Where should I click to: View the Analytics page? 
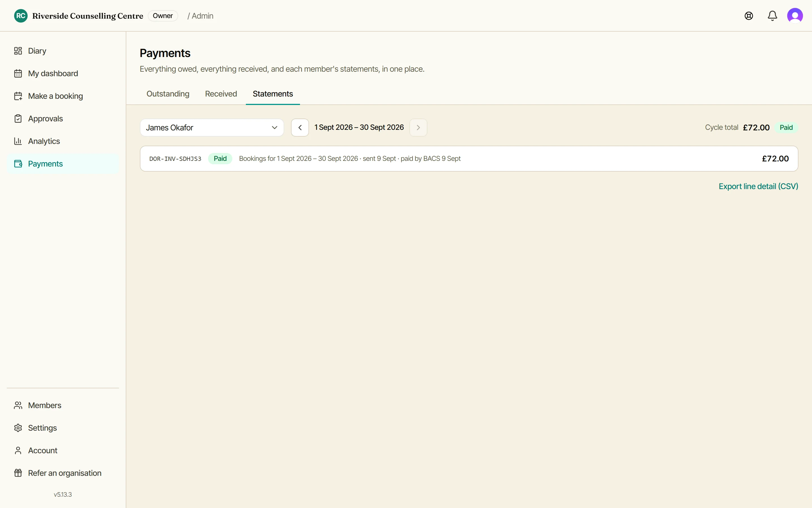pyautogui.click(x=63, y=141)
